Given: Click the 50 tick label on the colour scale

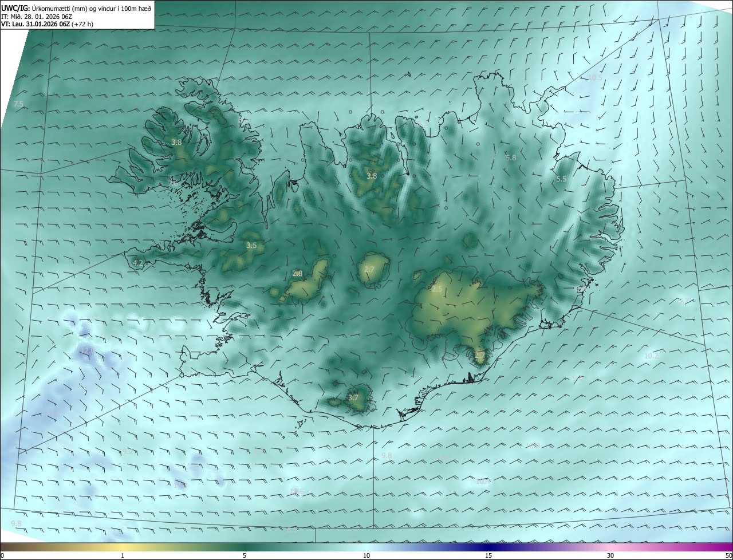Looking at the screenshot, I should tap(728, 555).
